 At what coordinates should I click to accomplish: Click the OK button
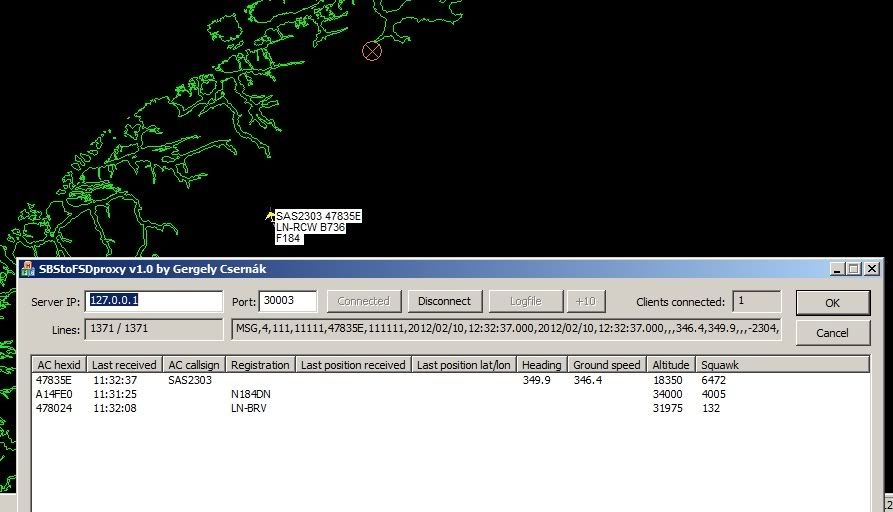pos(832,302)
